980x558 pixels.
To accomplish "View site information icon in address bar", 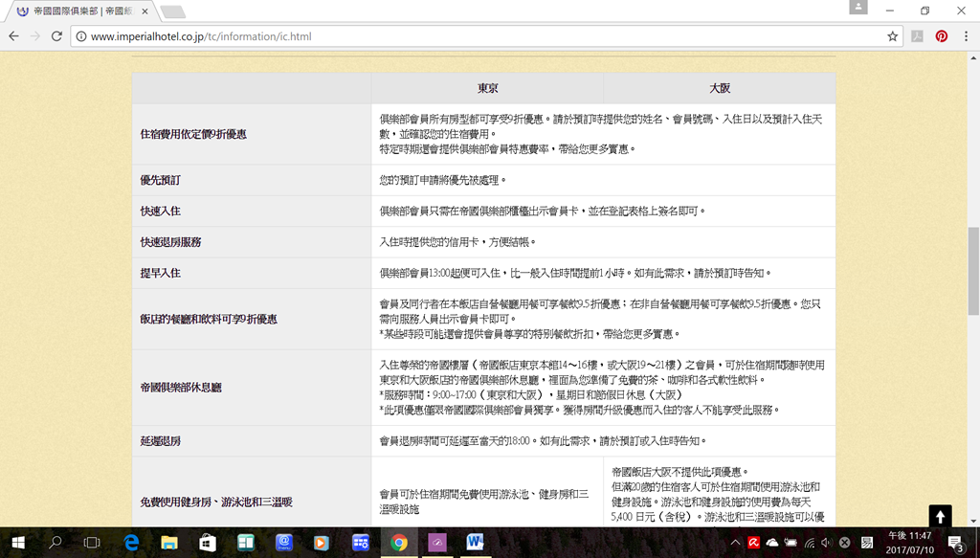I will [x=81, y=36].
